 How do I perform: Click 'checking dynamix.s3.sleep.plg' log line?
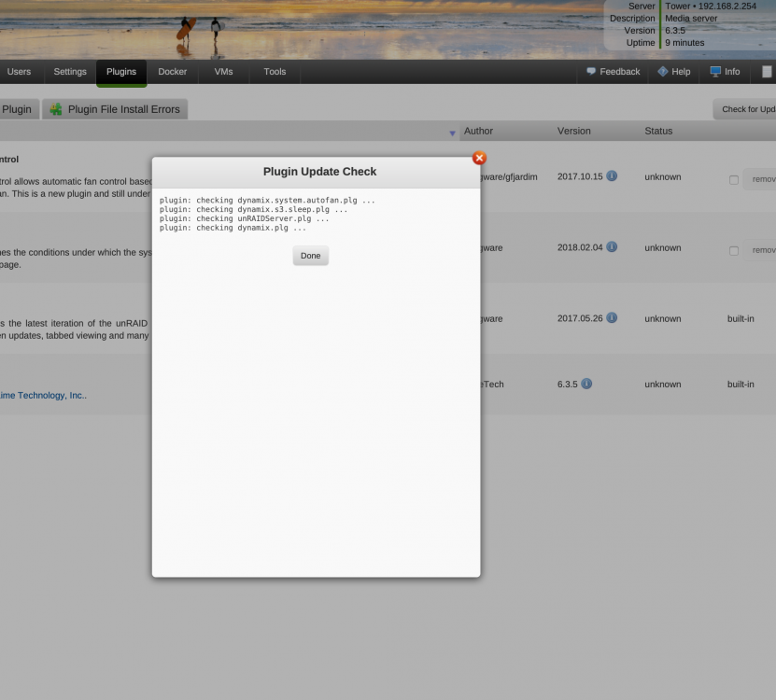253,210
